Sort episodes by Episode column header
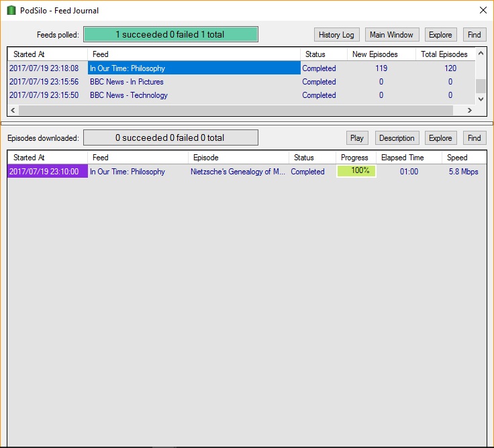The height and width of the screenshot is (448, 494). point(238,158)
